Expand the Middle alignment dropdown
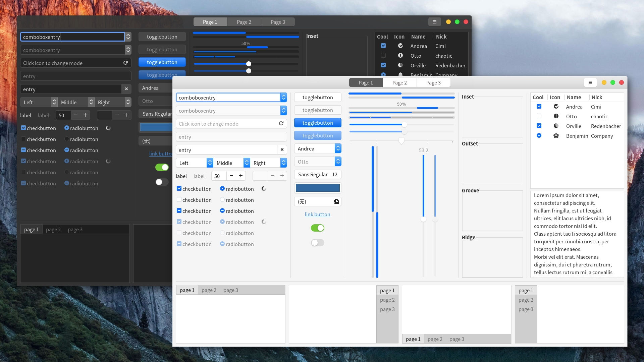 coord(247,163)
